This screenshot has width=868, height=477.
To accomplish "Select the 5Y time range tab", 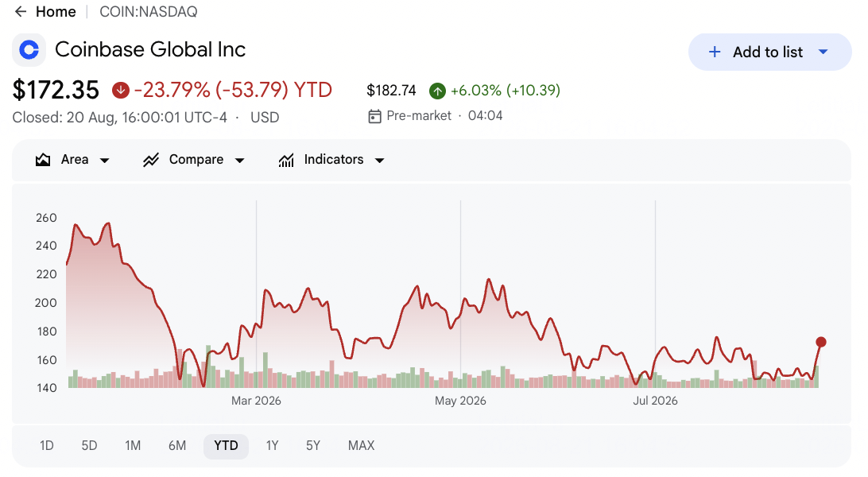I will [312, 446].
